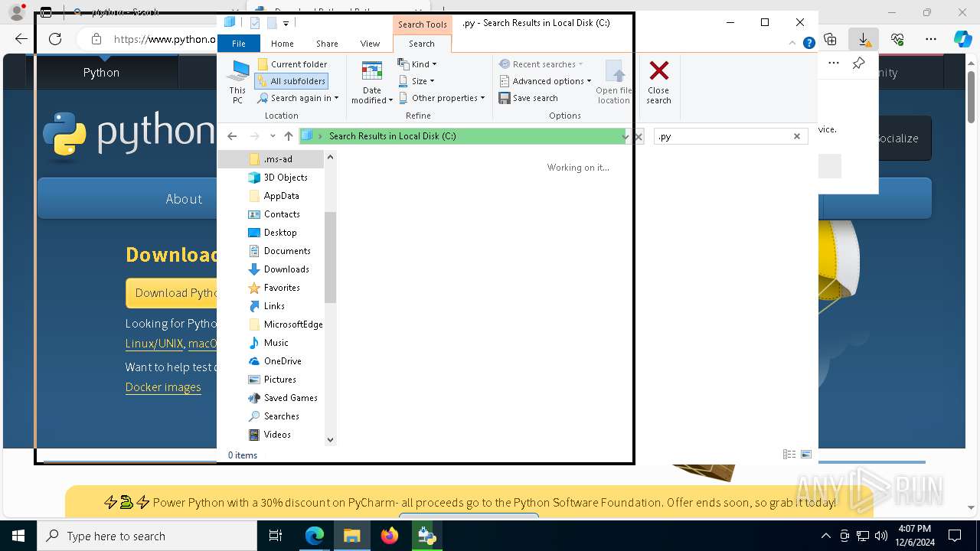Toggle All subfolders search scope

pyautogui.click(x=291, y=81)
